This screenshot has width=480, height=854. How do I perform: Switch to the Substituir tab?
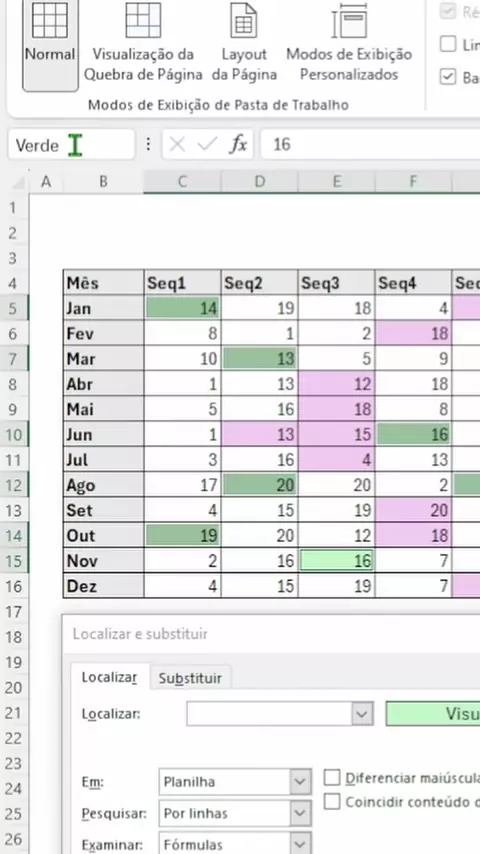[190, 678]
